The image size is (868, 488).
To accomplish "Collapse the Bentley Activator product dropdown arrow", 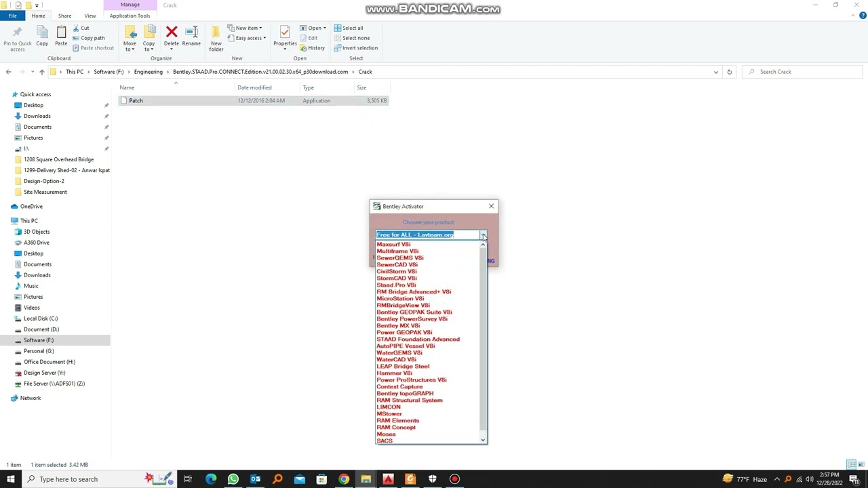I will (484, 235).
